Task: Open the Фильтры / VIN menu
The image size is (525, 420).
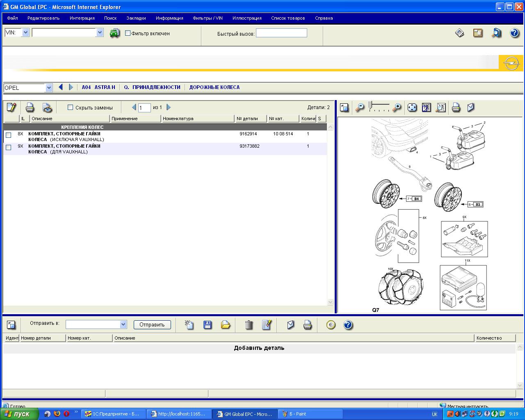Action: point(208,18)
